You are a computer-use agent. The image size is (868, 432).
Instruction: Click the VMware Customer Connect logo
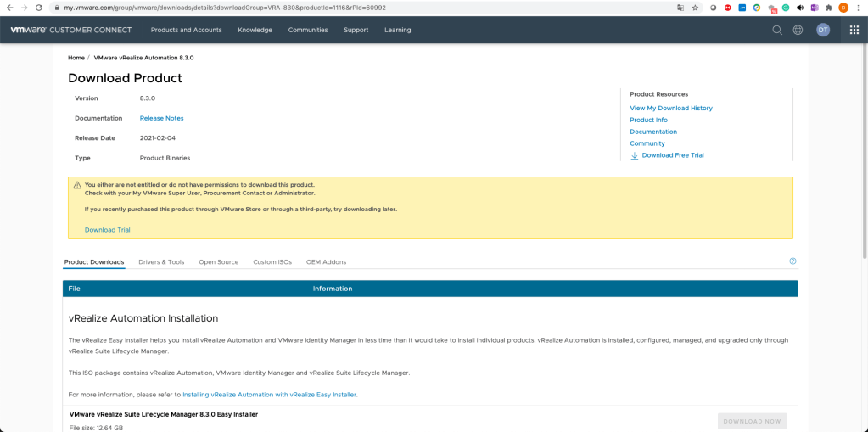tap(71, 30)
